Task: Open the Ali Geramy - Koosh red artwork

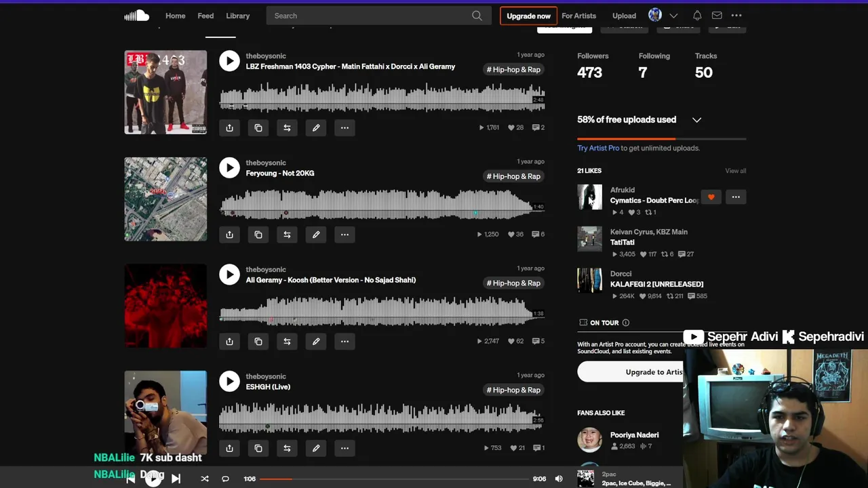Action: (x=165, y=306)
